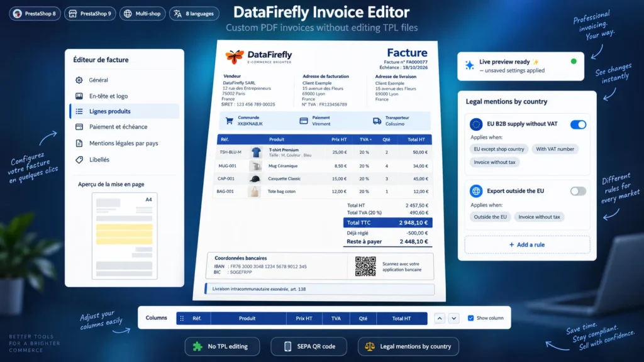Select the Prix HT column in Columns bar

pos(304,319)
